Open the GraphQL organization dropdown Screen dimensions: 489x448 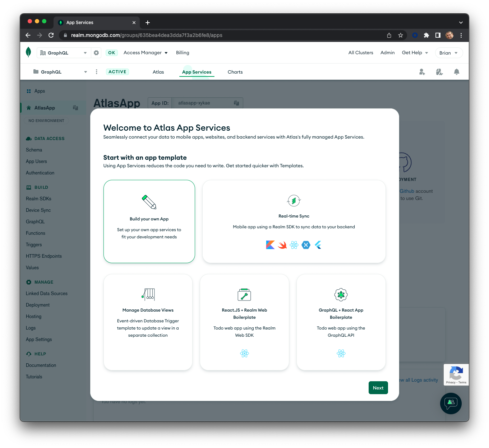click(64, 53)
